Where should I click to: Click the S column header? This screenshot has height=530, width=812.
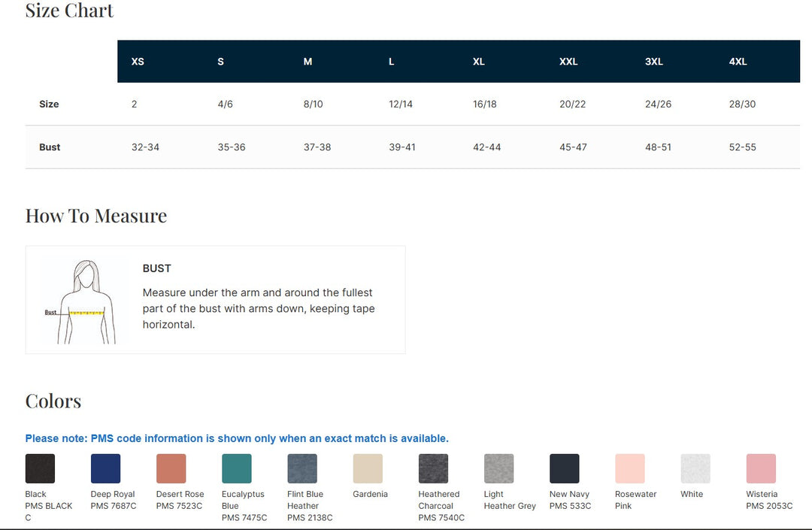click(220, 62)
